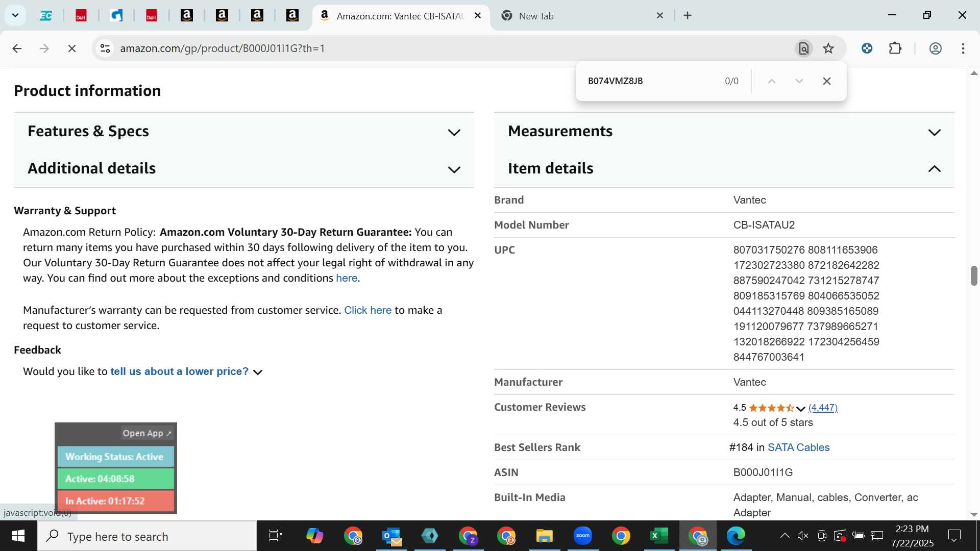Stop page loading with X button
The height and width of the screenshot is (551, 980).
click(72, 48)
